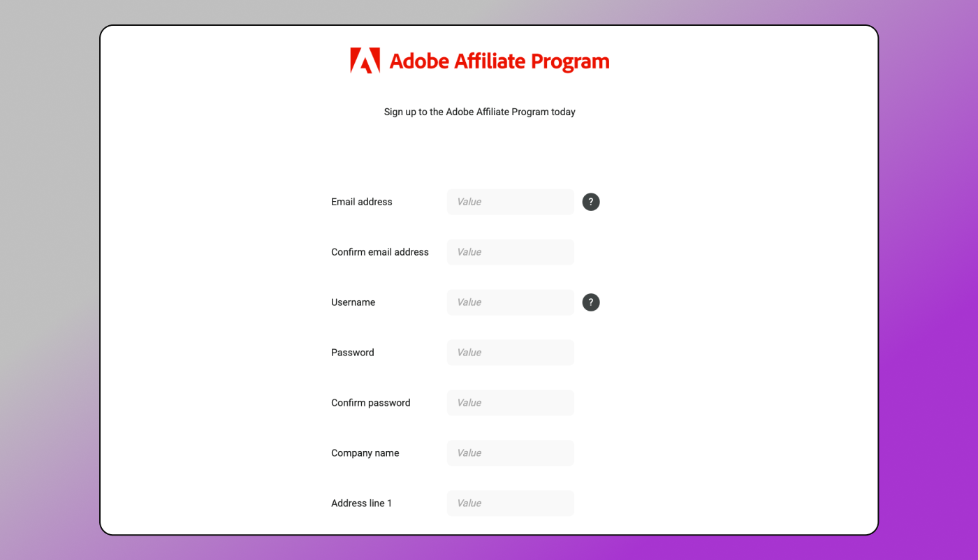
Task: Click the 'Confirm password' label
Action: [x=371, y=403]
